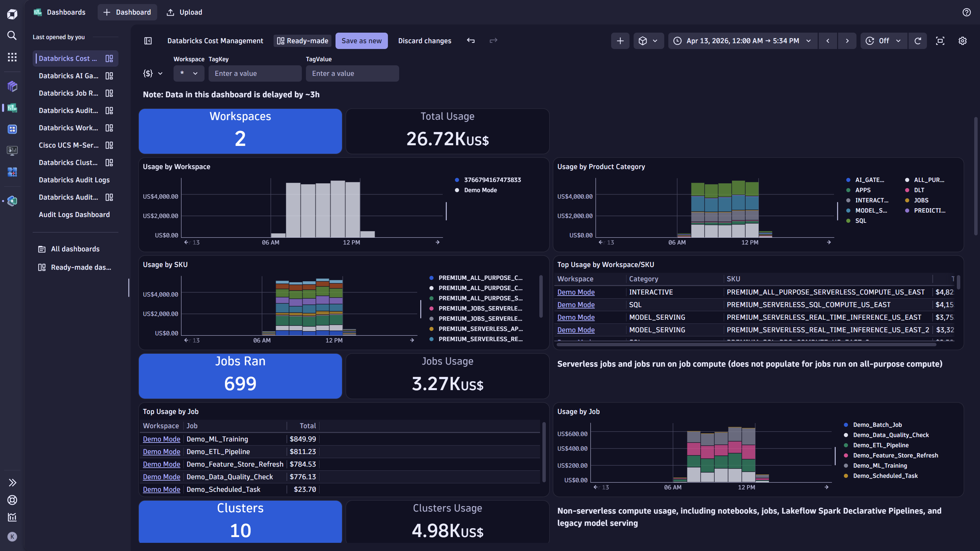
Task: Enter full screen view of the dashboard
Action: tap(940, 41)
